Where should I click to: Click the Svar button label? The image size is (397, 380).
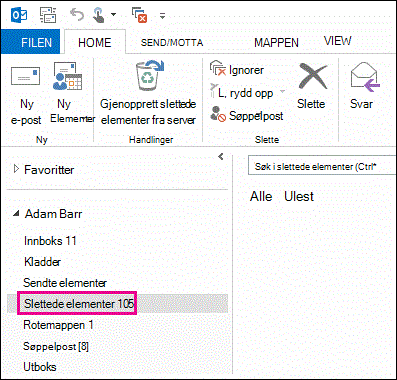click(x=361, y=104)
